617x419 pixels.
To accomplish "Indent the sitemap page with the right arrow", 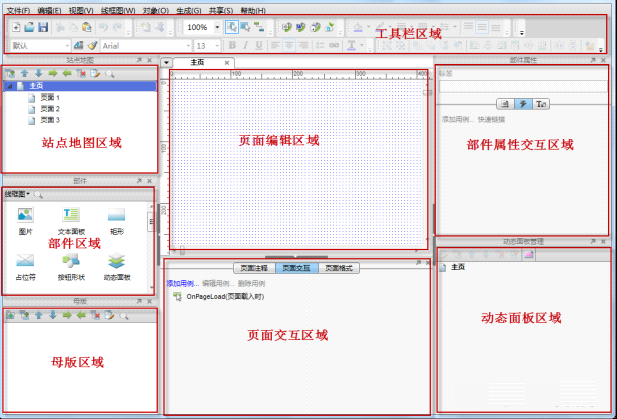I will point(53,73).
